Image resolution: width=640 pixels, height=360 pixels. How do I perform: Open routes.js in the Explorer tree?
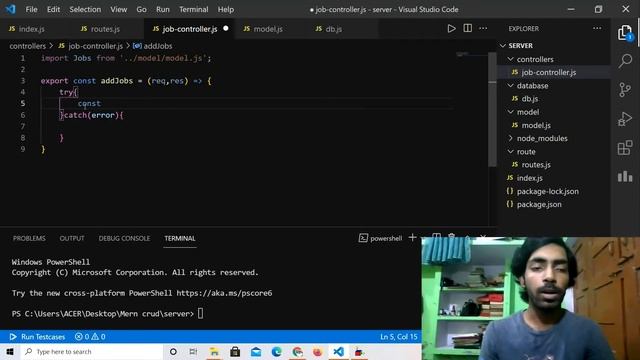click(x=536, y=165)
